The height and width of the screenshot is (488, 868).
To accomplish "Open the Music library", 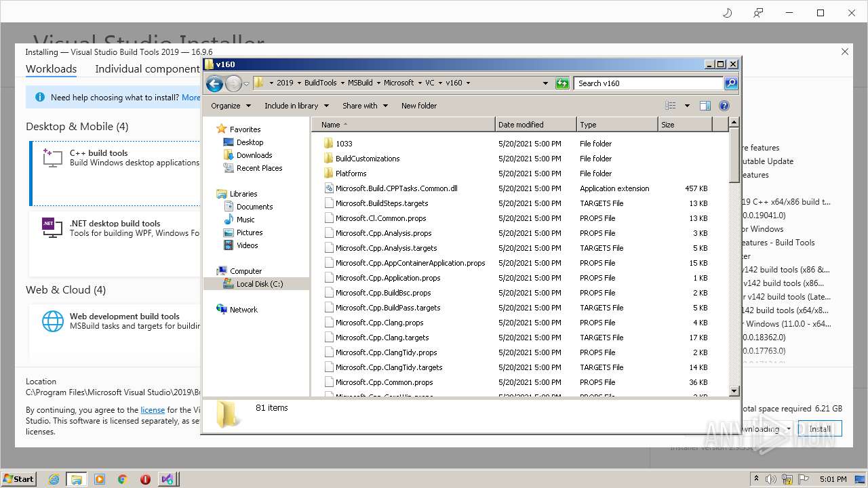I will pos(245,220).
